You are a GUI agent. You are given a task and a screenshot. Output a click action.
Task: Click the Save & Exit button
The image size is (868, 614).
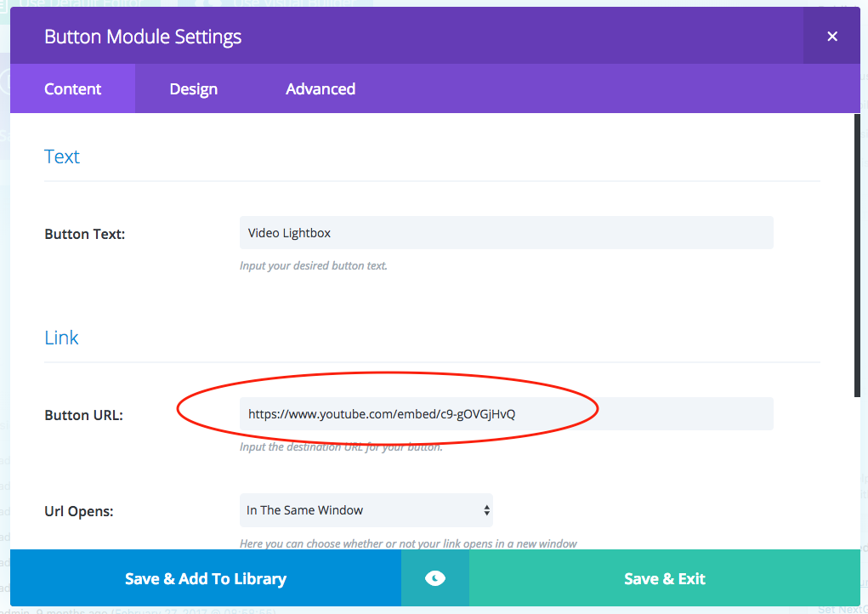click(x=664, y=578)
